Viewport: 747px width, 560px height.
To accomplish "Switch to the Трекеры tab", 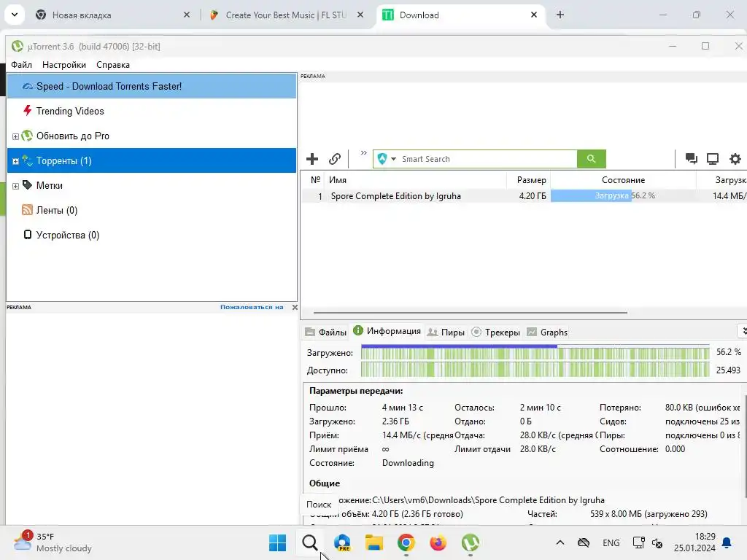I will 495,332.
